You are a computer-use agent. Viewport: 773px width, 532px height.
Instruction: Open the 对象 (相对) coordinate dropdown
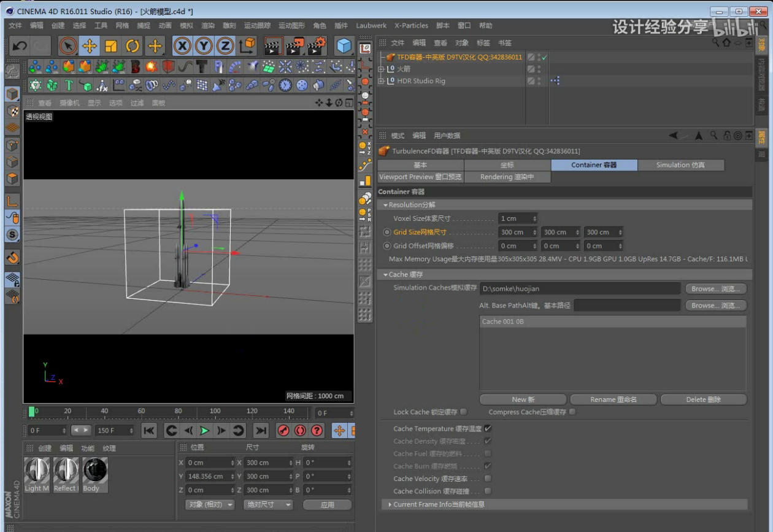point(210,504)
